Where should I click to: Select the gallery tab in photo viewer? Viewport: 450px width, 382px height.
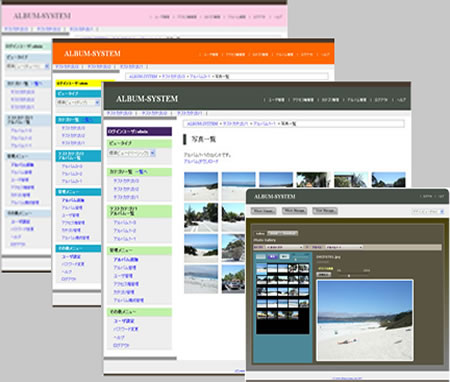tap(260, 233)
